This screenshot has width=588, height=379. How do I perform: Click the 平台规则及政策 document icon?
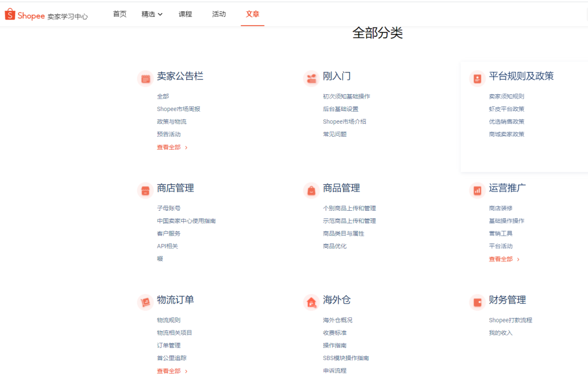[477, 79]
